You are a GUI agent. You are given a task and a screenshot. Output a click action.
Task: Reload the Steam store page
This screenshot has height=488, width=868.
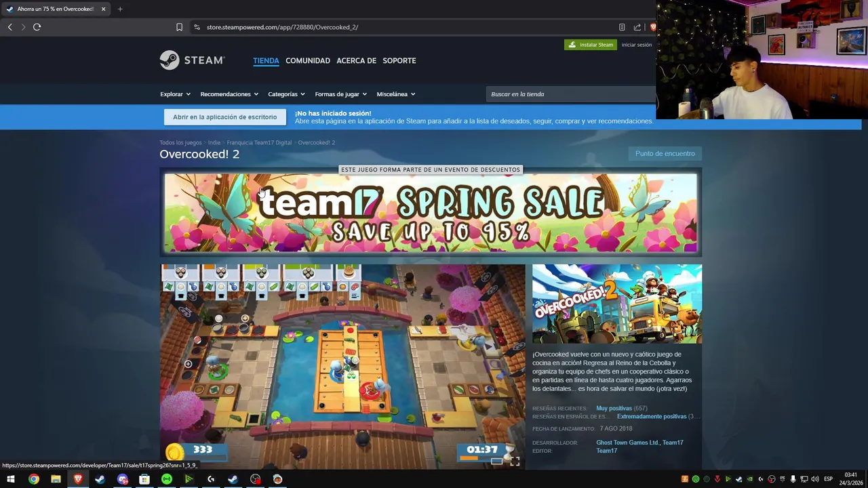pyautogui.click(x=37, y=27)
